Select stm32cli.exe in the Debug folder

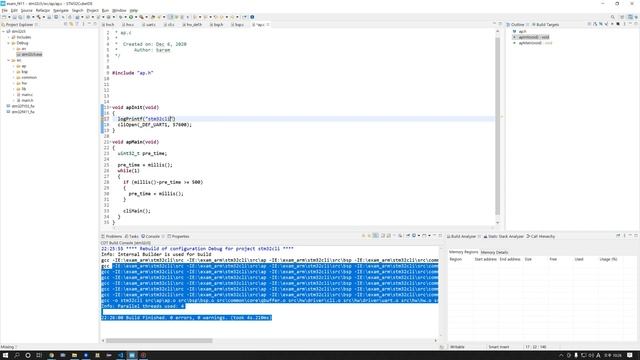click(29, 54)
